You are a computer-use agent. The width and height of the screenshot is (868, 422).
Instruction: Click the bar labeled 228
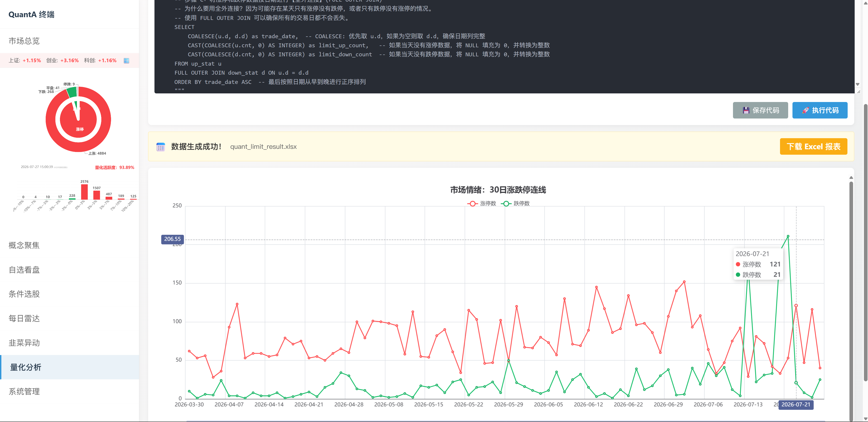coord(72,199)
